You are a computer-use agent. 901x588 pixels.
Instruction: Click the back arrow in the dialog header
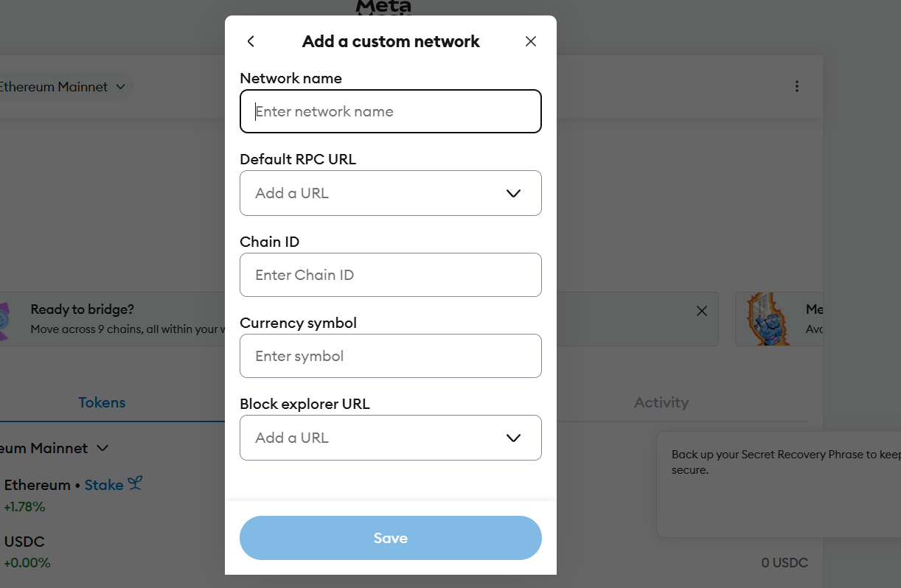click(251, 42)
